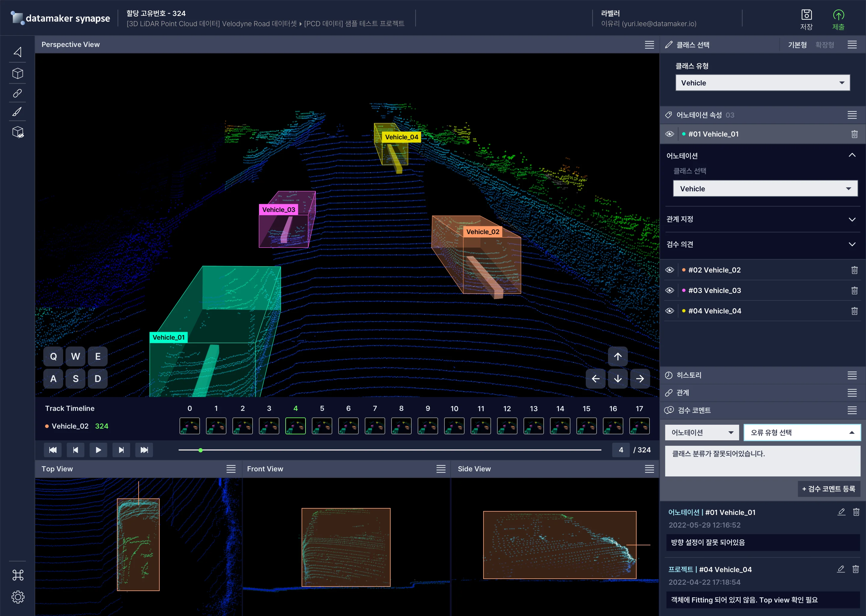This screenshot has width=866, height=616.
Task: Open the 어노테이션 comment type dropdown
Action: coord(702,433)
